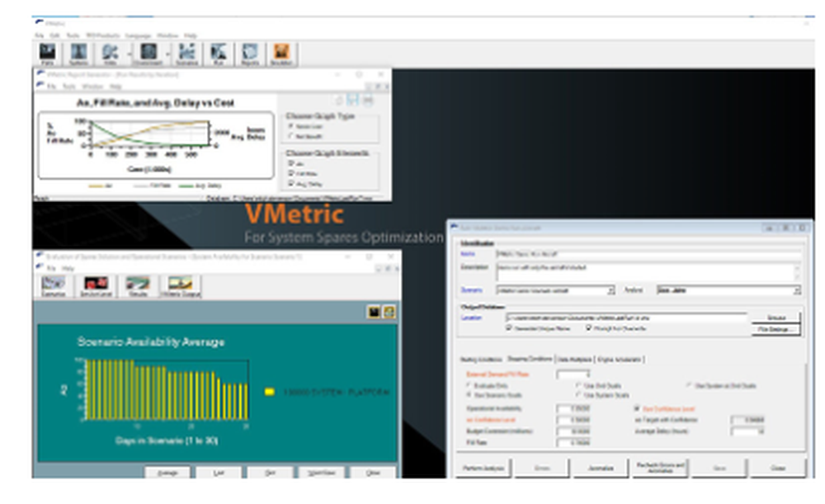Open the Reports tool in main toolbar
Viewport: 825px width, 504px height.
[250, 54]
